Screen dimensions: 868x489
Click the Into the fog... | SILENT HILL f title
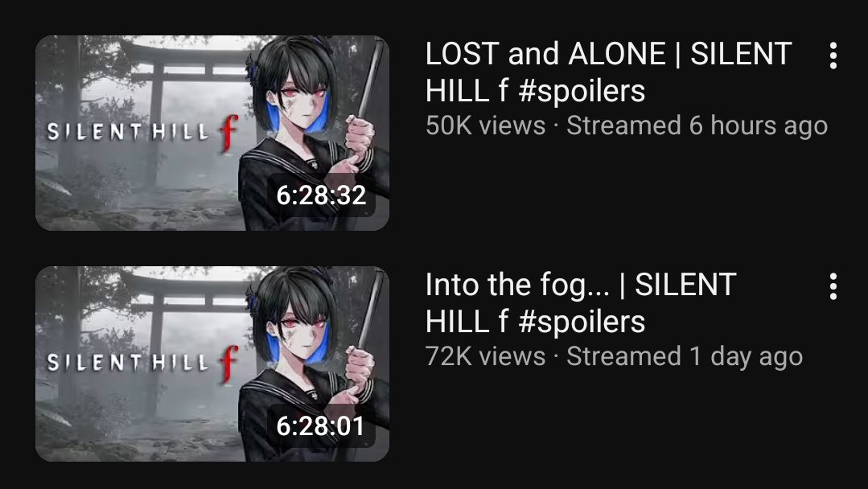tap(581, 302)
